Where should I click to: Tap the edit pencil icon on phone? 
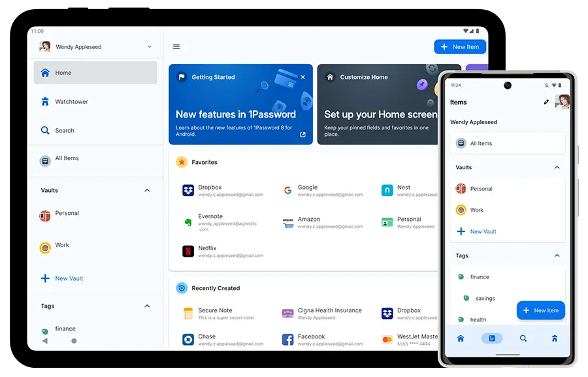point(546,102)
